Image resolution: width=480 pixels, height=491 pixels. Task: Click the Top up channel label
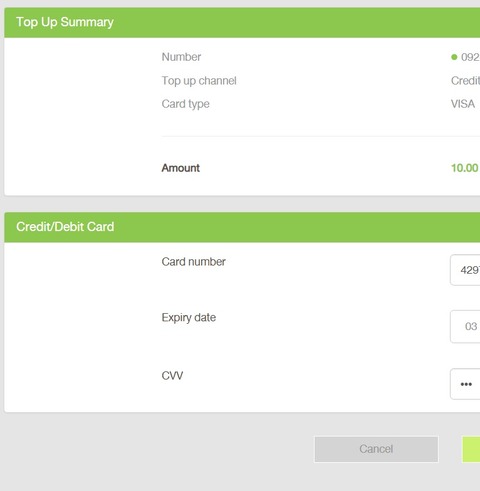(199, 81)
